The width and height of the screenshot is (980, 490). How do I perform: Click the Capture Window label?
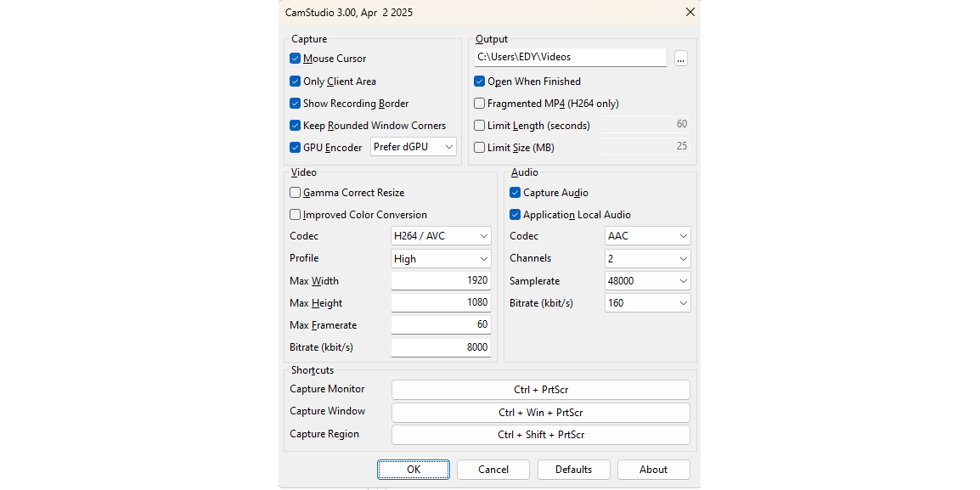click(x=328, y=411)
